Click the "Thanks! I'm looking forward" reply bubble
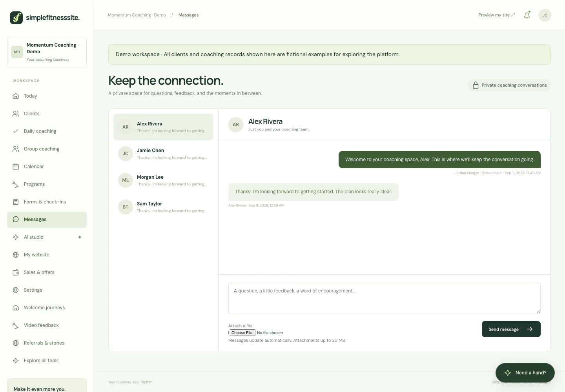 click(313, 192)
